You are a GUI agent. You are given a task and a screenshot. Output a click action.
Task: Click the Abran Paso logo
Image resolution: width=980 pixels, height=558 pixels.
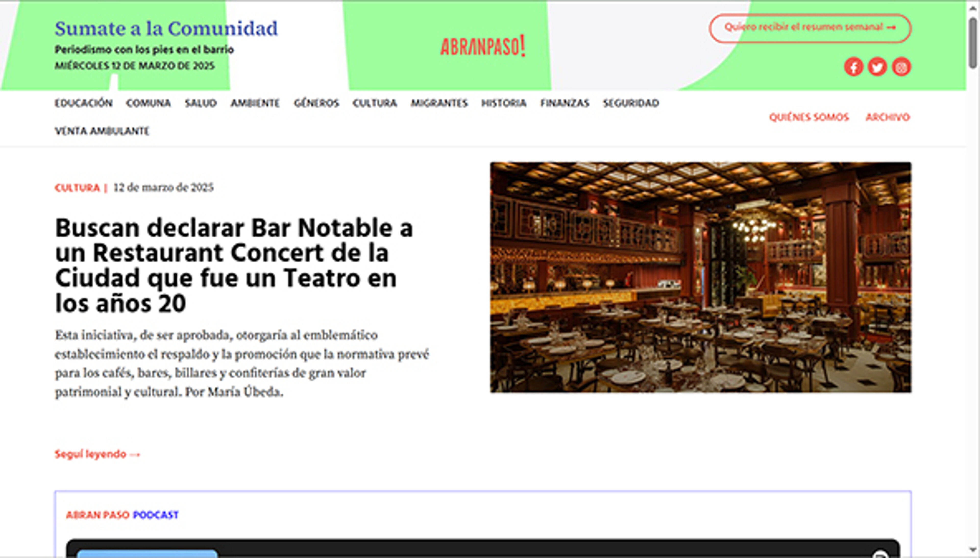tap(482, 46)
